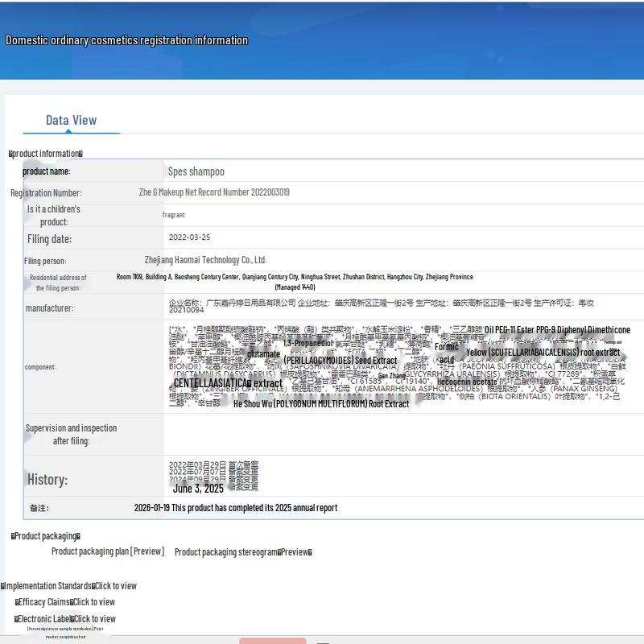Click the 'component' label

click(x=39, y=367)
